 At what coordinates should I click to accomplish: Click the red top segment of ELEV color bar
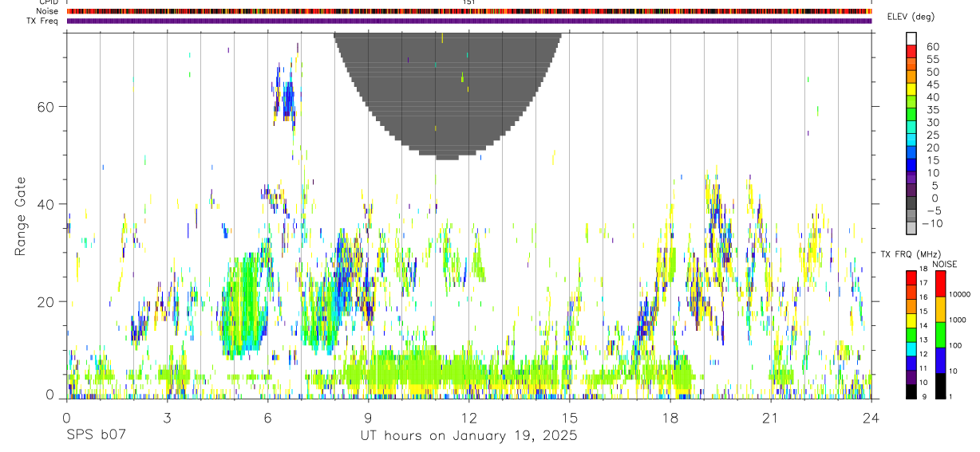(911, 52)
